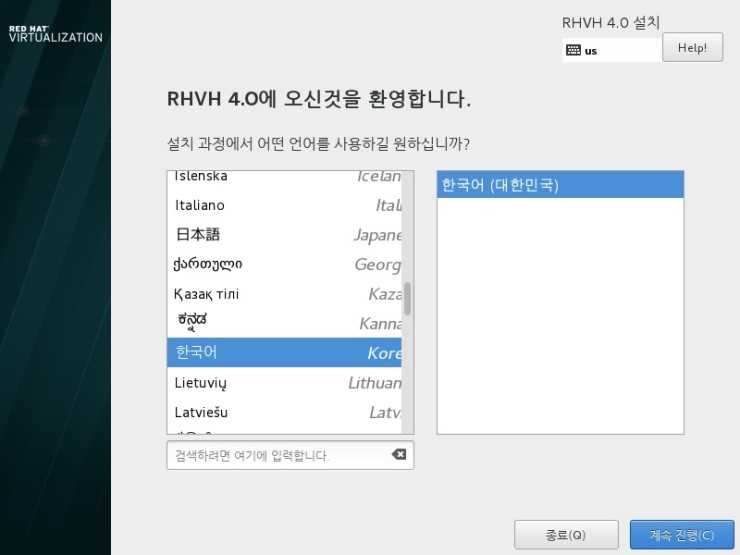This screenshot has height=555, width=740.
Task: Click the language search input field
Action: point(290,455)
